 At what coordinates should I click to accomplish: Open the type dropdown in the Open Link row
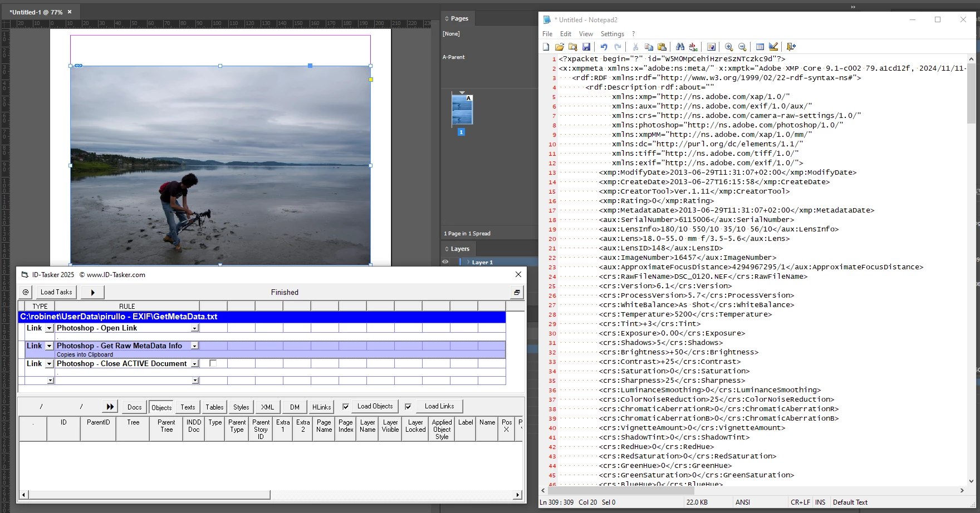point(49,328)
